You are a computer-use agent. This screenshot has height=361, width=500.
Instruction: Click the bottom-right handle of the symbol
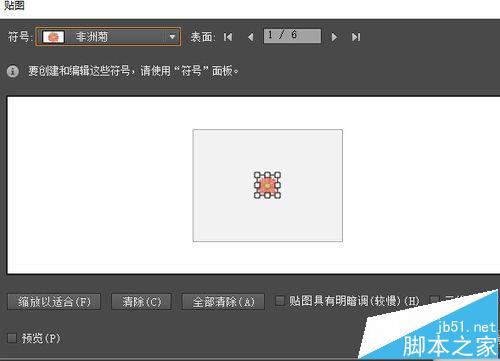point(277,195)
